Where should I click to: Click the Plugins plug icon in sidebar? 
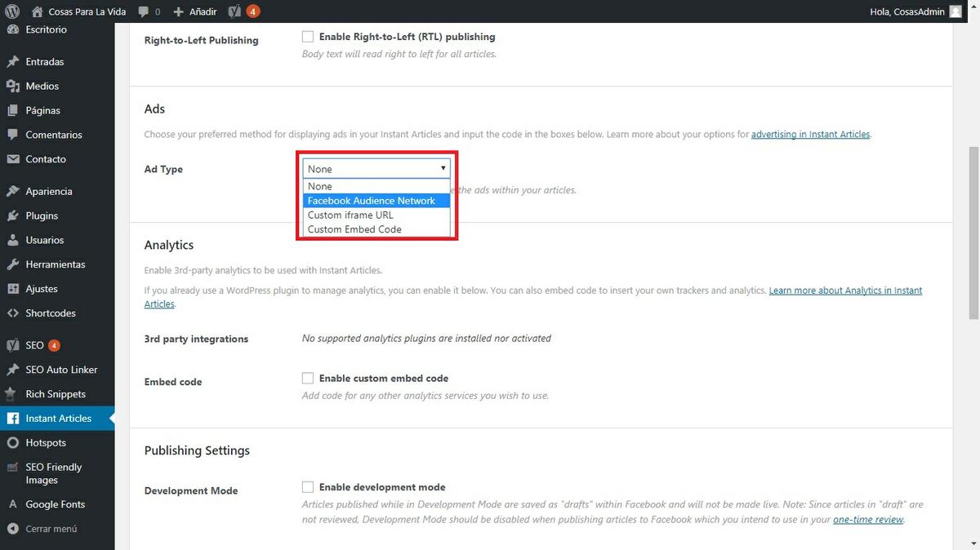(12, 216)
